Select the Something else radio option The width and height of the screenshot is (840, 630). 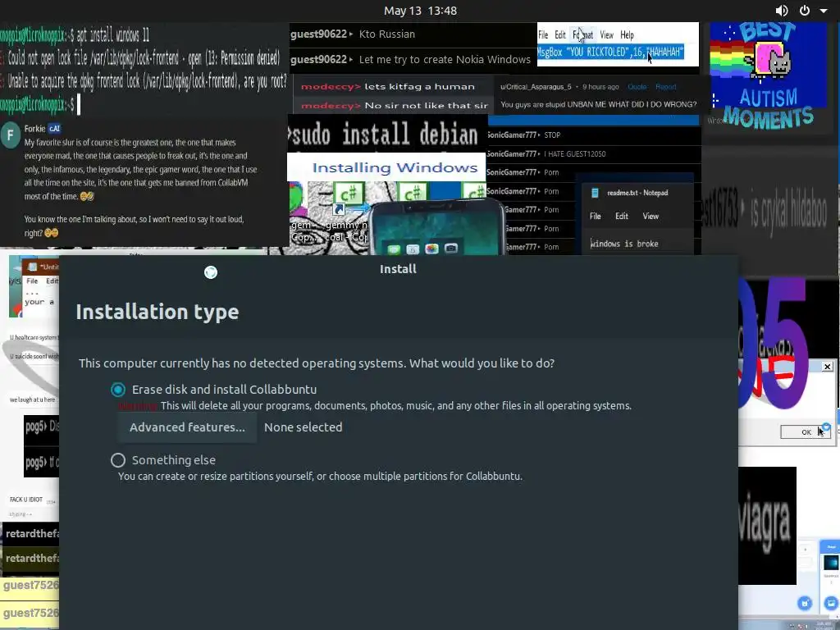point(118,460)
